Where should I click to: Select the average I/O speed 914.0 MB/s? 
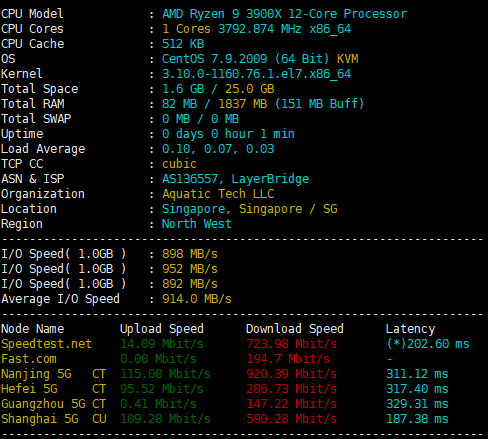point(197,299)
